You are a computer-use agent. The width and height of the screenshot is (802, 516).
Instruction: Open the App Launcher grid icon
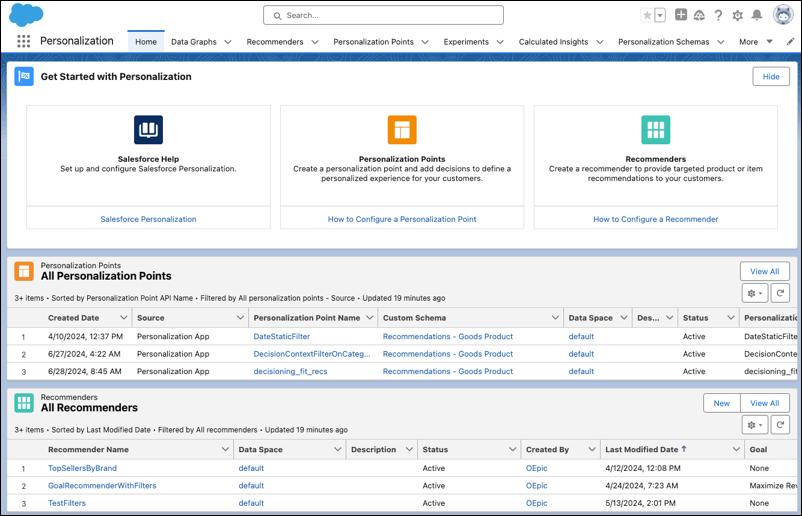(23, 42)
